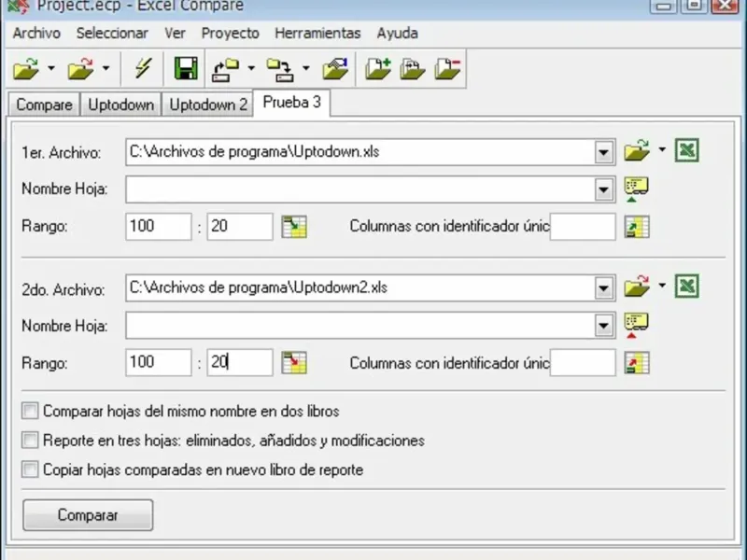Run comparison lightning bolt icon
The image size is (747, 560).
(143, 68)
